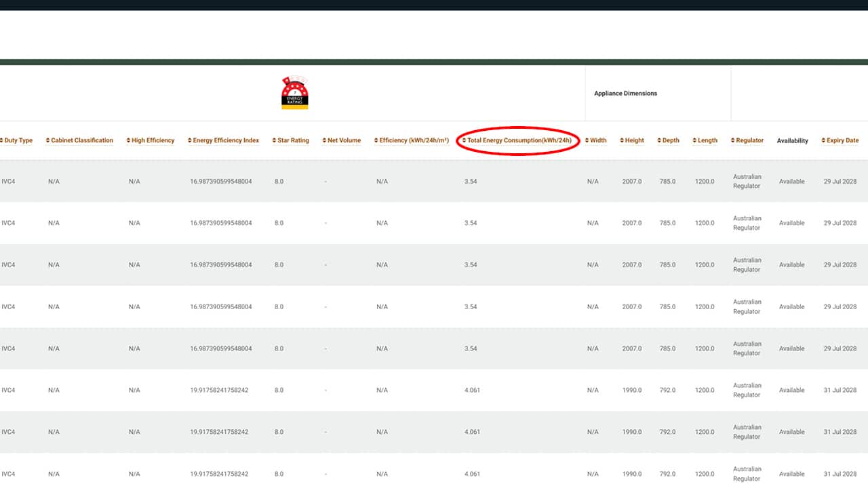868x501 pixels.
Task: Click the sort icon beside Net Volume
Action: click(x=325, y=141)
